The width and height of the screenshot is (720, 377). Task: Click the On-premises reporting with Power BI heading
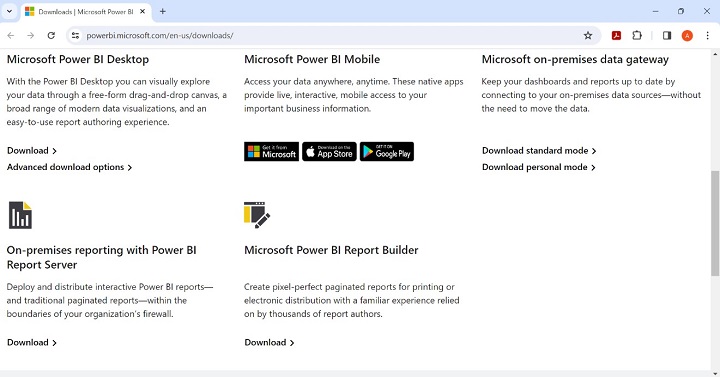[x=101, y=257]
